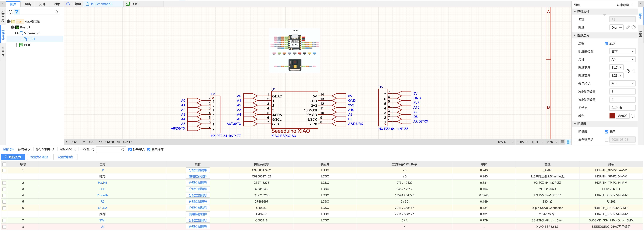This screenshot has width=644, height=232.
Task: Check the select-all checkbox in table header
Action: point(4,164)
